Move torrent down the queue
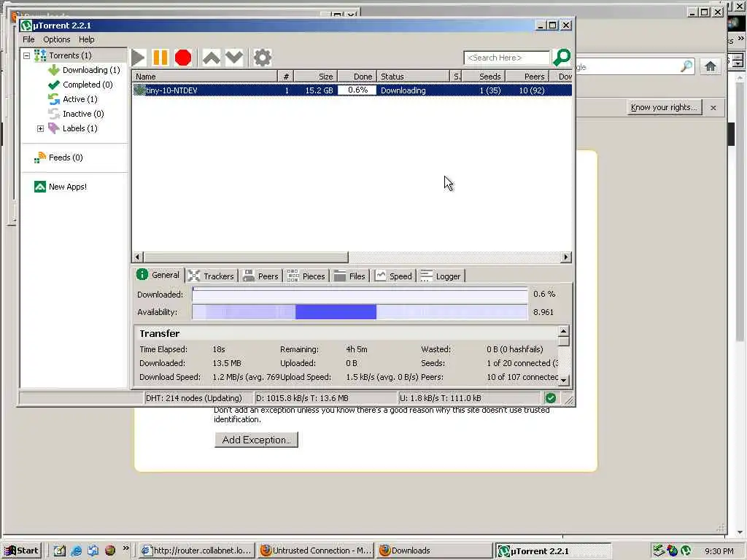747x560 pixels. [234, 58]
